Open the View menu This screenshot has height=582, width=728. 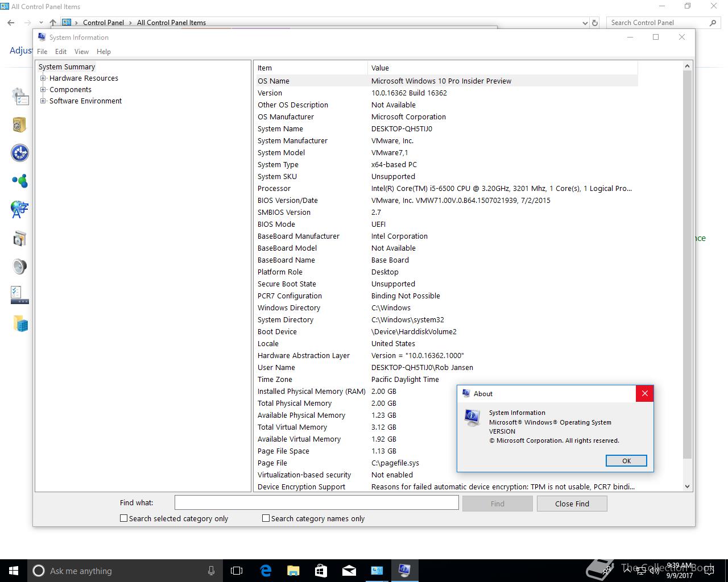click(x=81, y=52)
